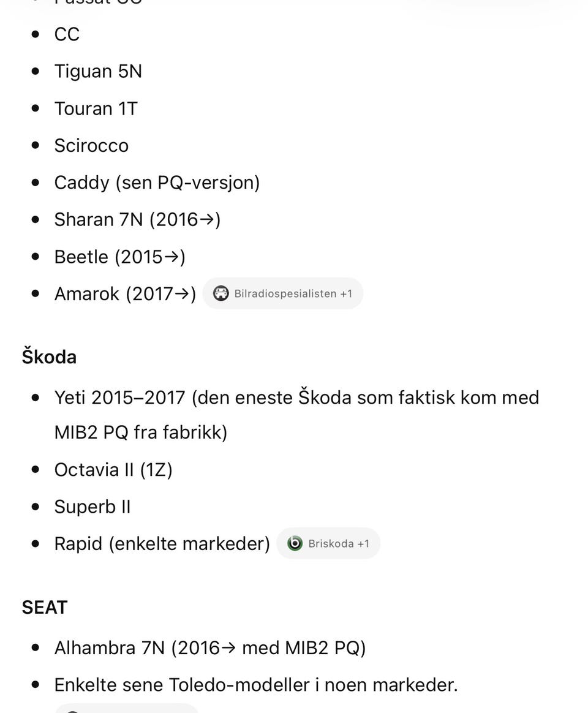Click the Superb II list item
The width and height of the screenshot is (588, 713).
point(92,507)
